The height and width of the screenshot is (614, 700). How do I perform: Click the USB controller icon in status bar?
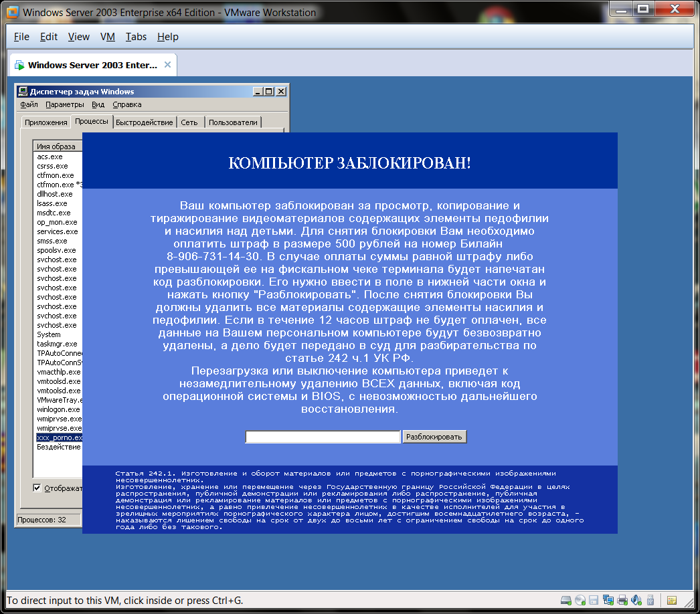(650, 601)
